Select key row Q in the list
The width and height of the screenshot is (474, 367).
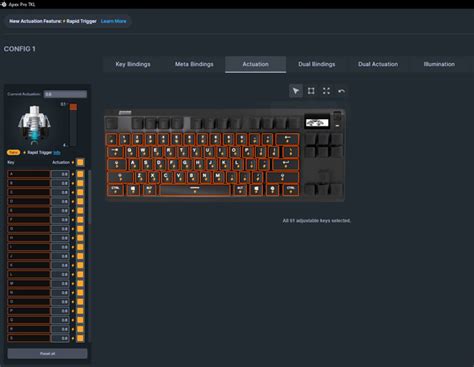[x=29, y=320]
